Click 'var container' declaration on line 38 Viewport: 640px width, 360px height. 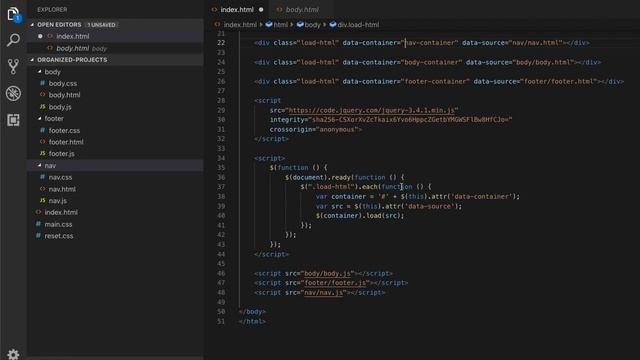tap(341, 197)
